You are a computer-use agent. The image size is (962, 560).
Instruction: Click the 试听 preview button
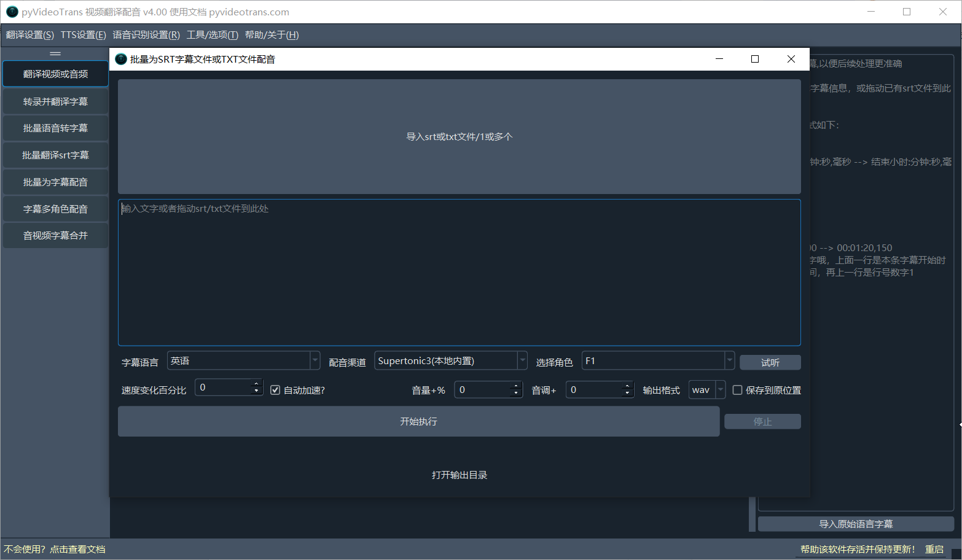[770, 362]
